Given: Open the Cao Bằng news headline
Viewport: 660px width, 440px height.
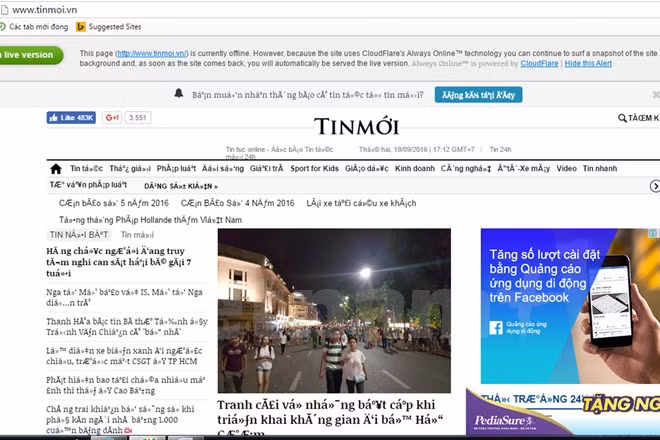Looking at the screenshot, I should [x=125, y=385].
